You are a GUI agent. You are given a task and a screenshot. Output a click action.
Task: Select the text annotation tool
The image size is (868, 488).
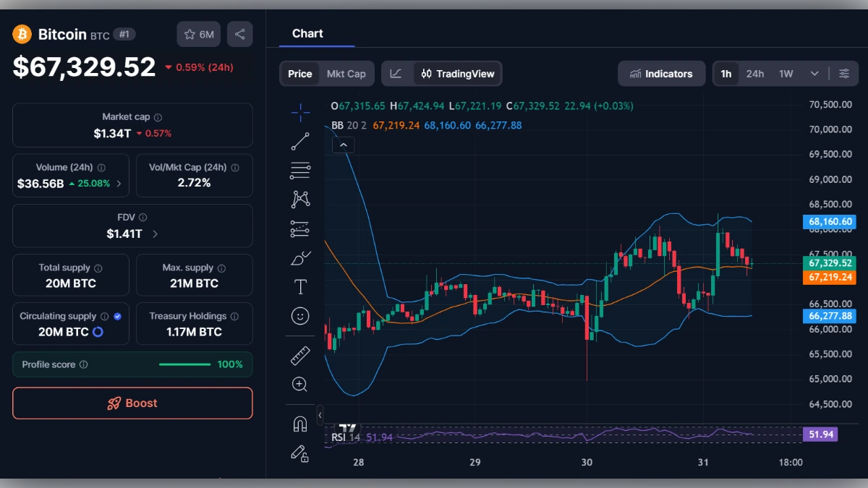[x=300, y=286]
